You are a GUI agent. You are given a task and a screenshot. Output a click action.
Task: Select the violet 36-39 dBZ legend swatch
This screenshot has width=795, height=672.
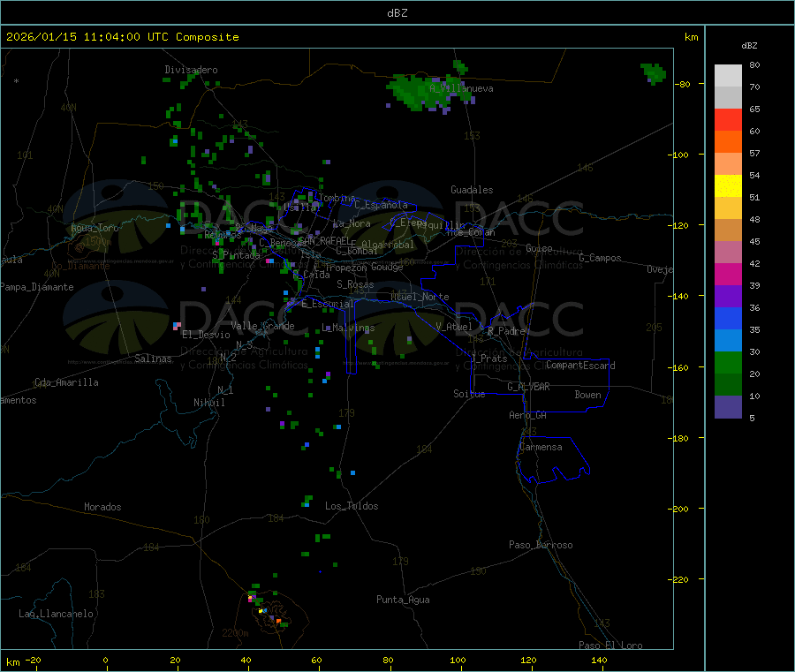728,297
